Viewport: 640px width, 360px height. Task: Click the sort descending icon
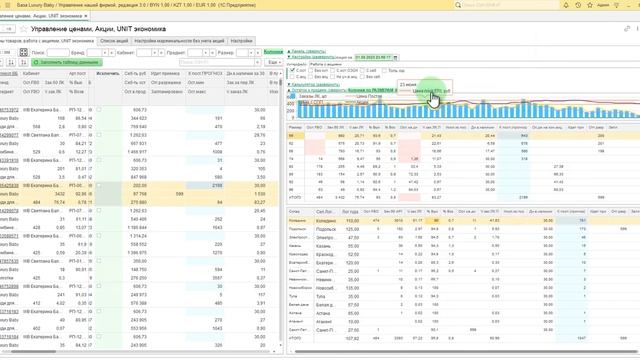[x=24, y=62]
